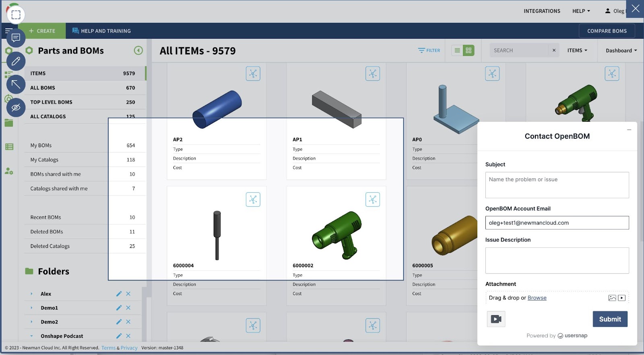Open BOMs shared with me
The width and height of the screenshot is (644, 355).
[85, 174]
